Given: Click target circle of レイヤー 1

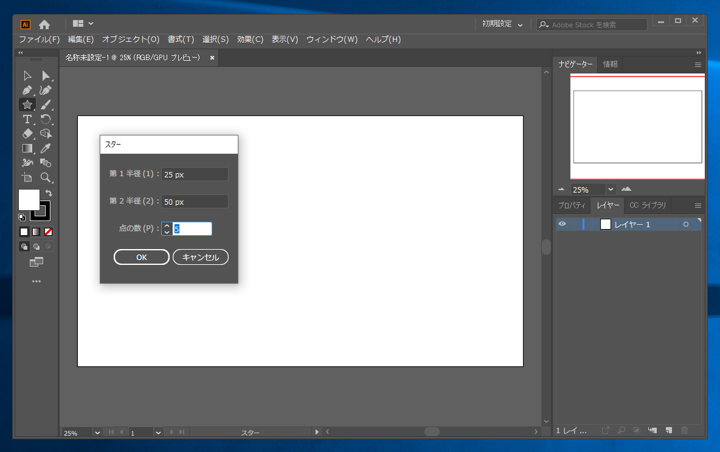Looking at the screenshot, I should pos(686,224).
